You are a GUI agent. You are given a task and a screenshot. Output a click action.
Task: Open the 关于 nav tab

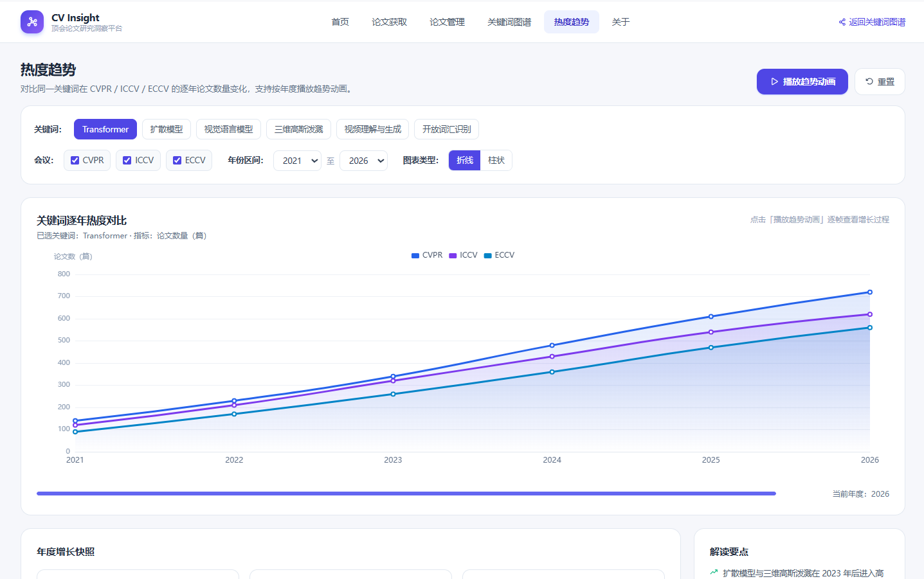tap(621, 22)
